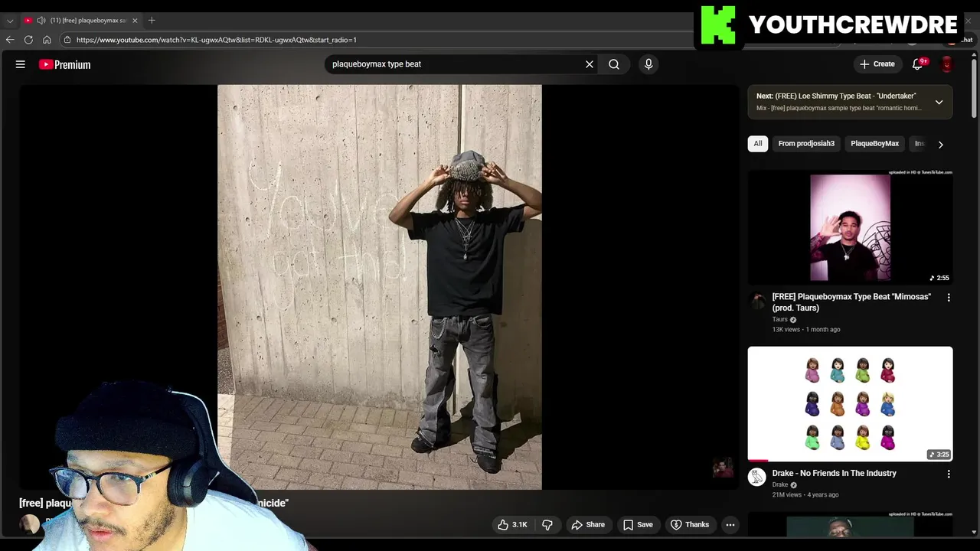Like the video with 3.1K likes
The image size is (980, 551).
512,524
